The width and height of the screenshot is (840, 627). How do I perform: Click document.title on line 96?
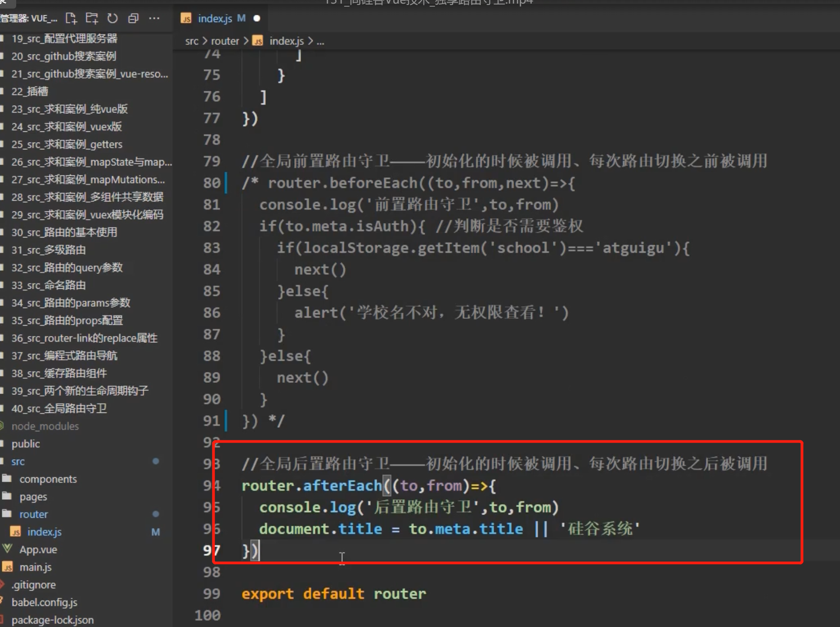(x=320, y=529)
